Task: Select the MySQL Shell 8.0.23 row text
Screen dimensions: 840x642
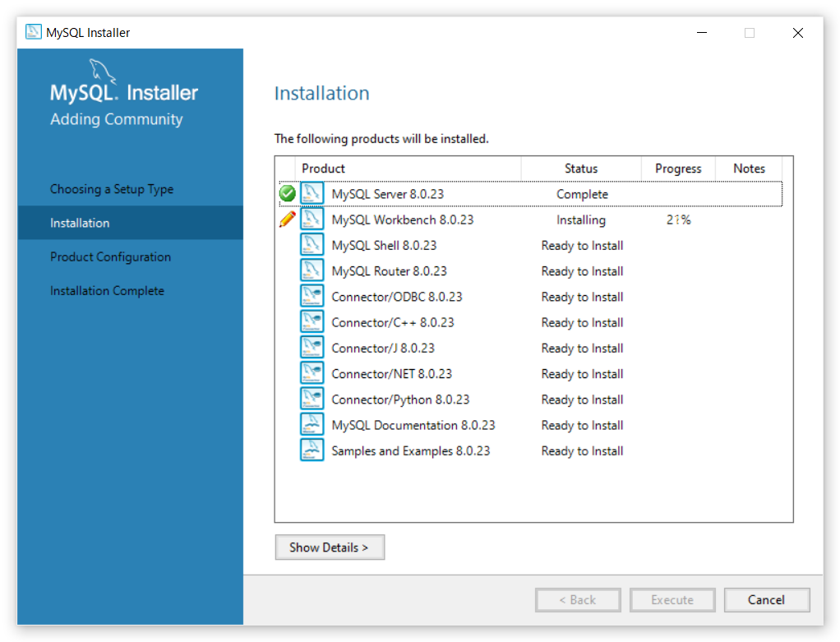Action: tap(384, 246)
